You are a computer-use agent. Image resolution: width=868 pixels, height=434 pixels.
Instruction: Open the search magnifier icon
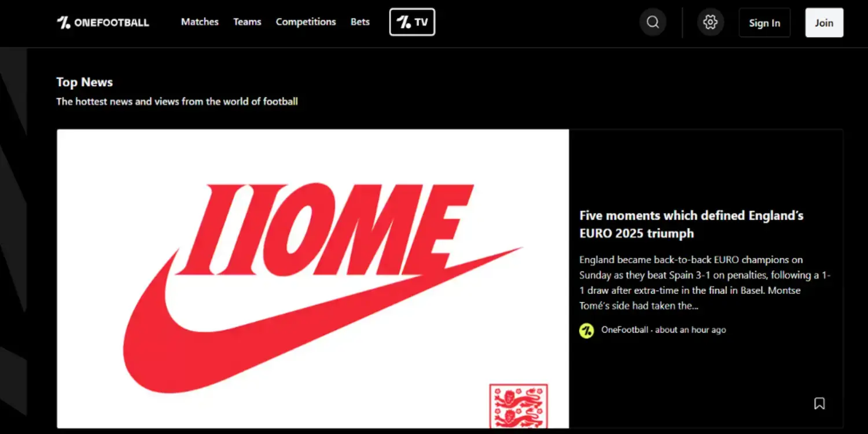pos(653,23)
